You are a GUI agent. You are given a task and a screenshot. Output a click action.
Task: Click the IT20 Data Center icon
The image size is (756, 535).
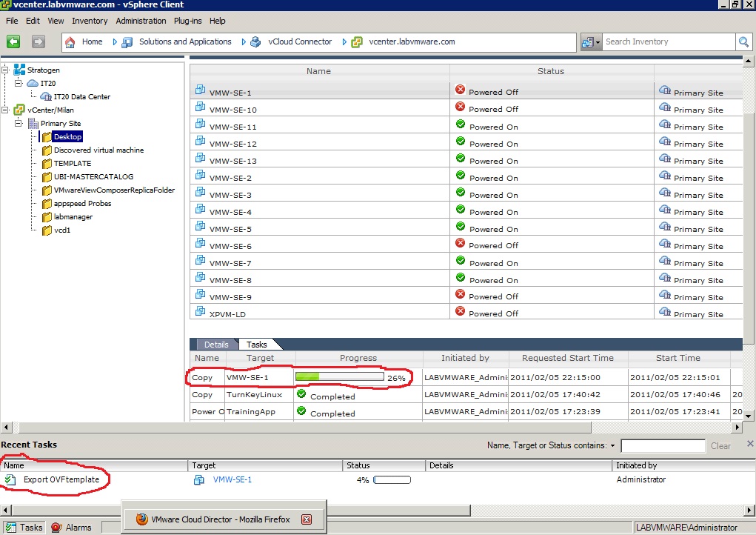click(x=47, y=96)
